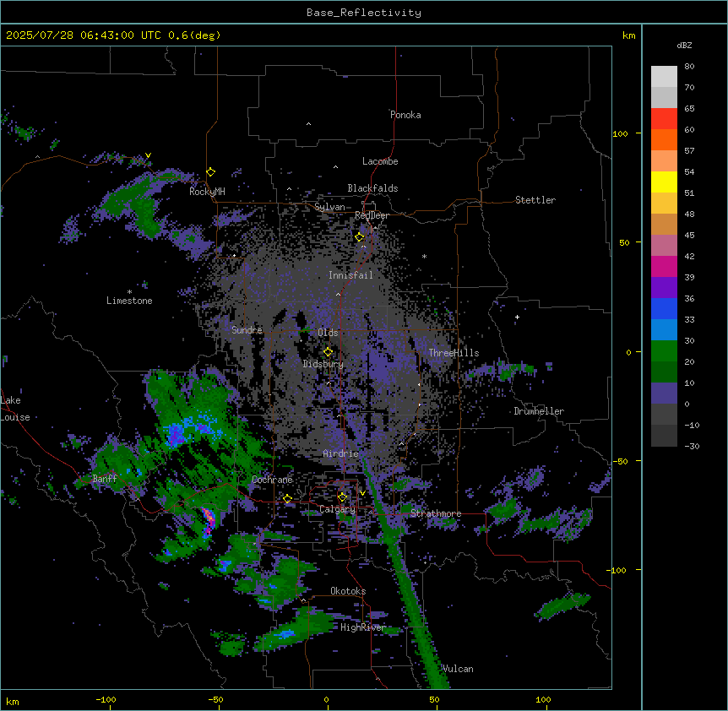This screenshot has width=728, height=711.
Task: Click the Lake Louise label
Action: click(15, 409)
